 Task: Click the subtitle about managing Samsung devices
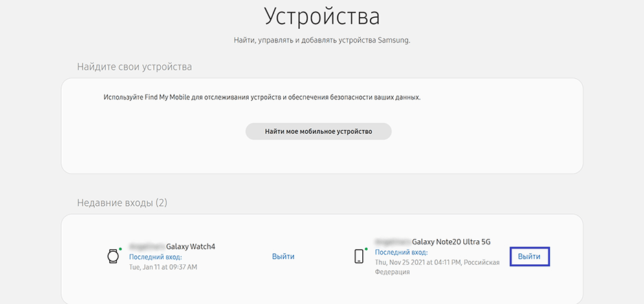(322, 41)
